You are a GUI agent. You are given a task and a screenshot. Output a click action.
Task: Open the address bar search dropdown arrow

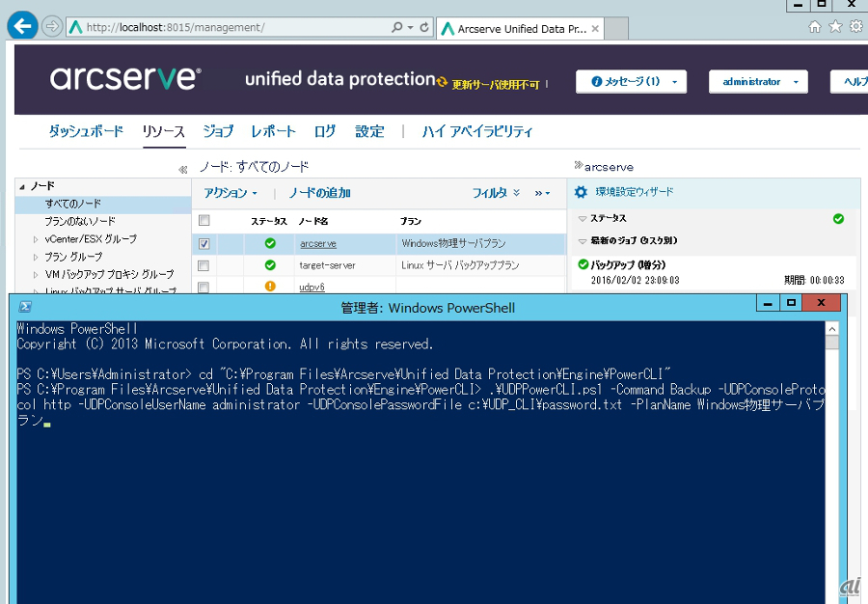[x=410, y=27]
